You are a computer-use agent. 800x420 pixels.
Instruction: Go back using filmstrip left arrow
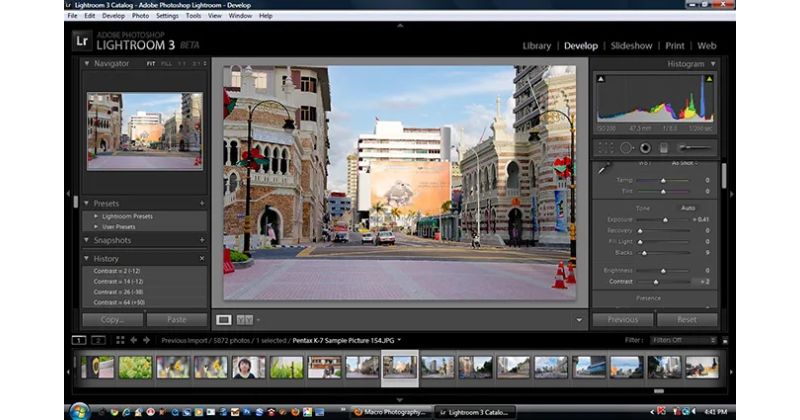[x=134, y=340]
